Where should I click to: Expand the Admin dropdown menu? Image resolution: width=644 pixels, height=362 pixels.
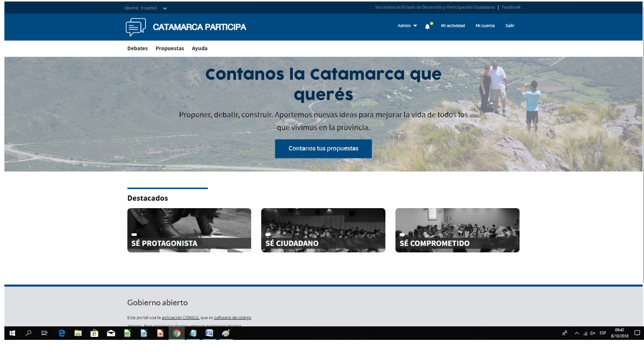tap(407, 26)
